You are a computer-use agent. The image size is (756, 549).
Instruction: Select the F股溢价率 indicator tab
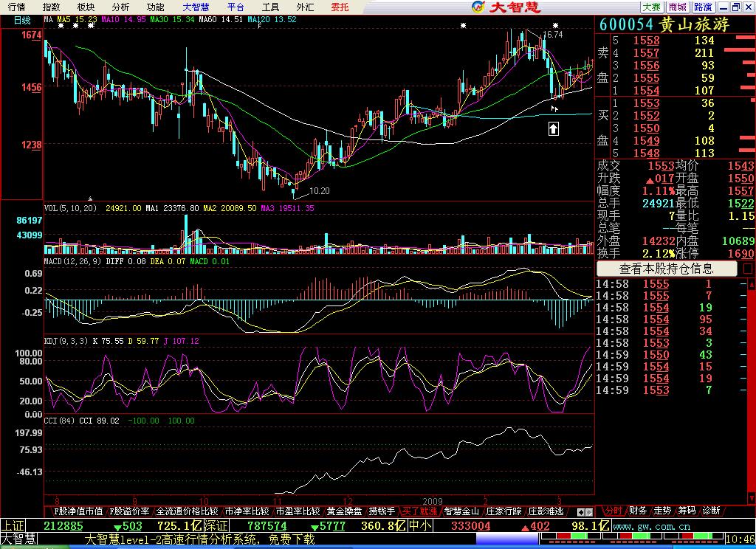129,511
